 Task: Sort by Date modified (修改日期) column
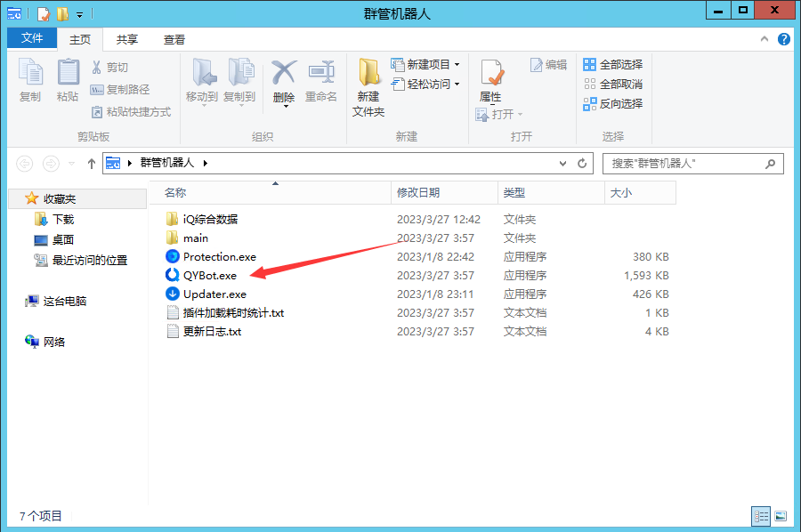[444, 192]
